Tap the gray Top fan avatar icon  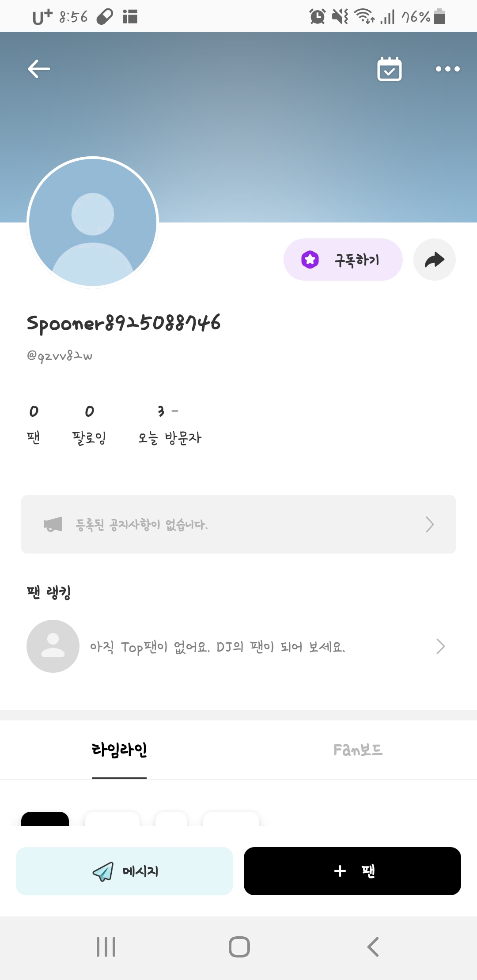pyautogui.click(x=53, y=646)
